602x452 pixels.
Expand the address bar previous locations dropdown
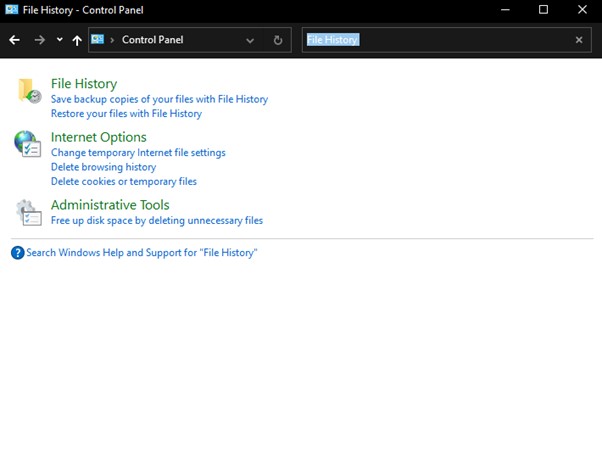250,40
